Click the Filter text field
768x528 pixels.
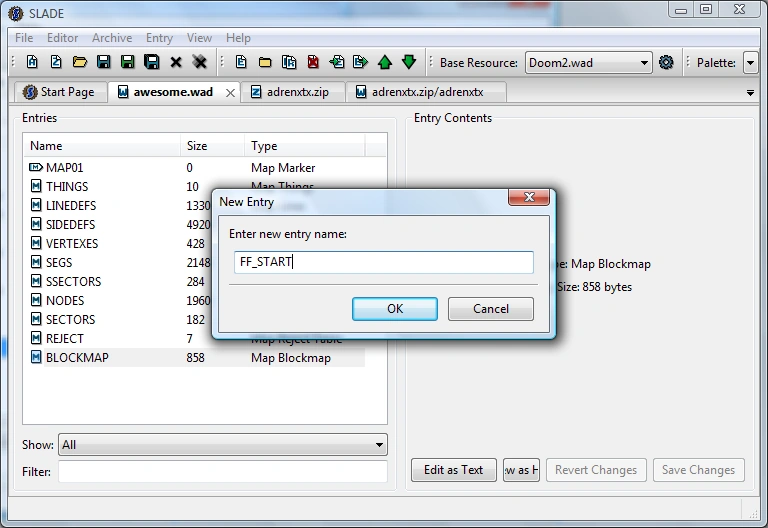tap(223, 472)
